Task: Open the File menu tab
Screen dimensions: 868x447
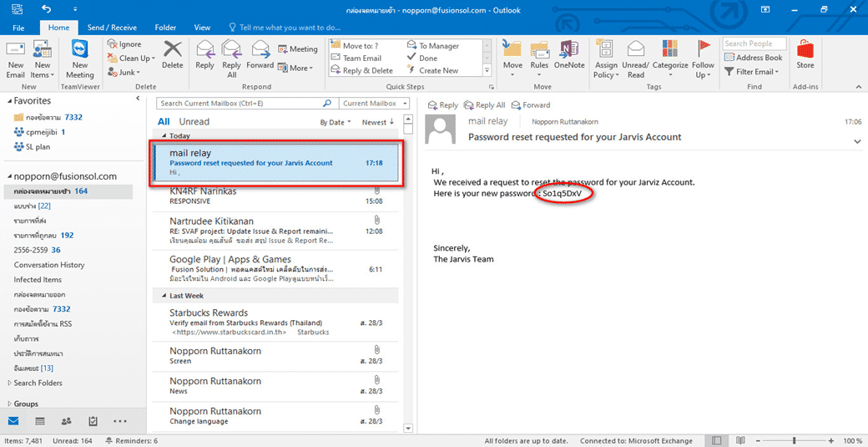Action: point(18,28)
